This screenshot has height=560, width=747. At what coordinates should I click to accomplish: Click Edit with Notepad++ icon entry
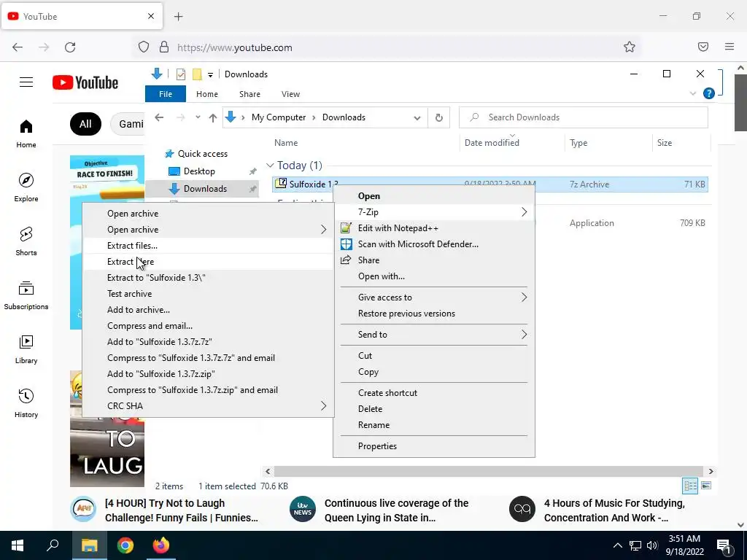tap(347, 228)
